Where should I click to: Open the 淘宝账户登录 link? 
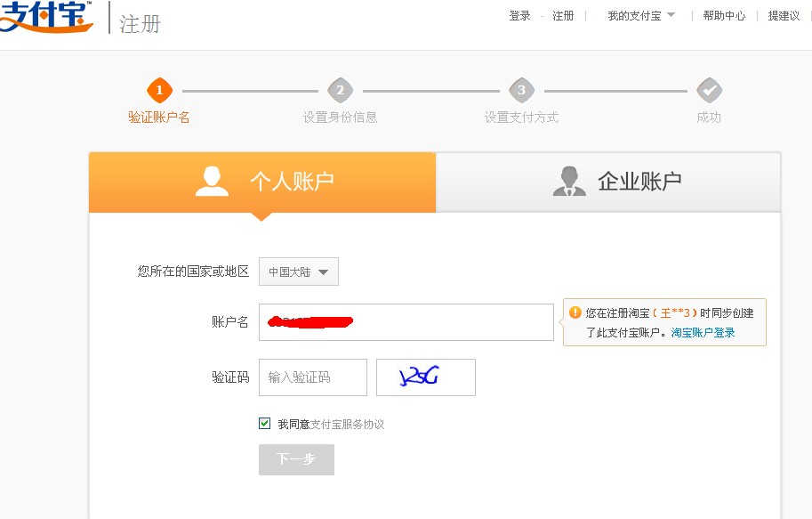click(x=703, y=333)
